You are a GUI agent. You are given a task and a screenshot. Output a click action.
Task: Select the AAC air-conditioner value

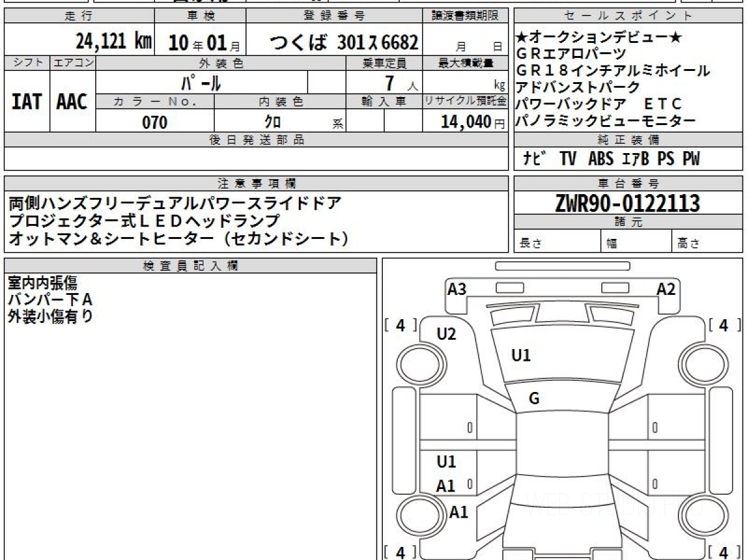pos(72,101)
